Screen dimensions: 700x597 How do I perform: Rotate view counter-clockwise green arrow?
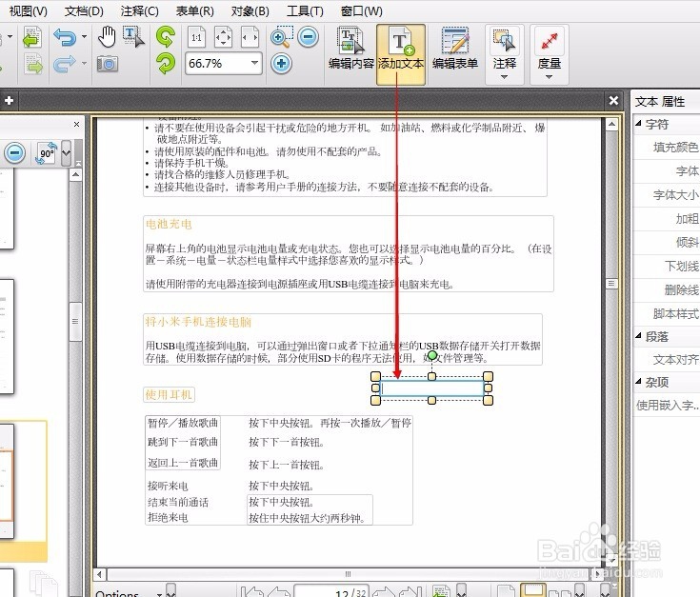pos(166,36)
